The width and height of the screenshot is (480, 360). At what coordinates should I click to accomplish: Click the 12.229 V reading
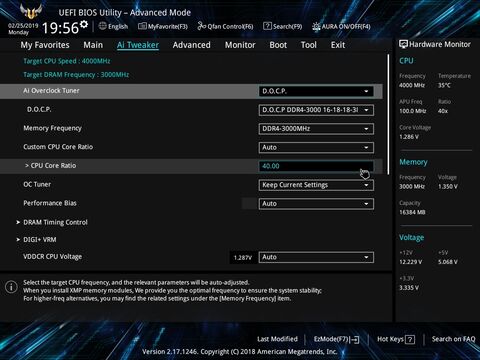coord(411,262)
